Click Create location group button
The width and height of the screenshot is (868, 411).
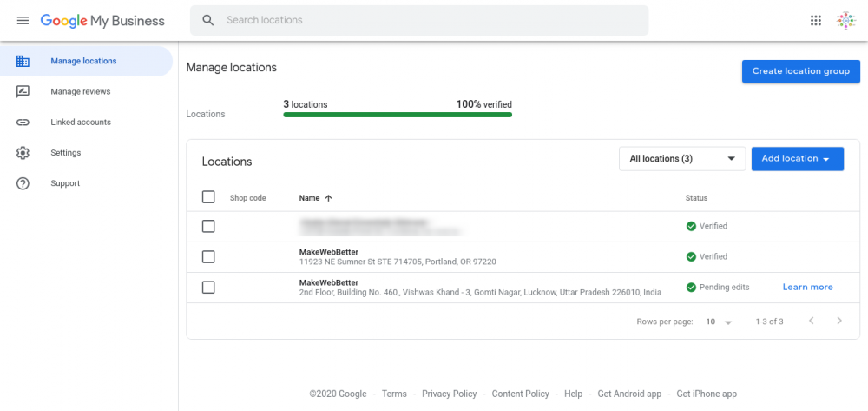coord(800,71)
